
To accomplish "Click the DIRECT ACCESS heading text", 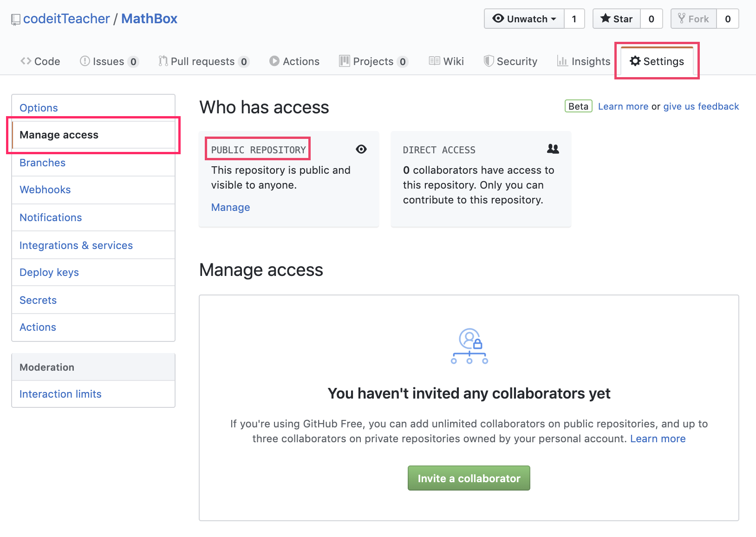I will [x=439, y=150].
